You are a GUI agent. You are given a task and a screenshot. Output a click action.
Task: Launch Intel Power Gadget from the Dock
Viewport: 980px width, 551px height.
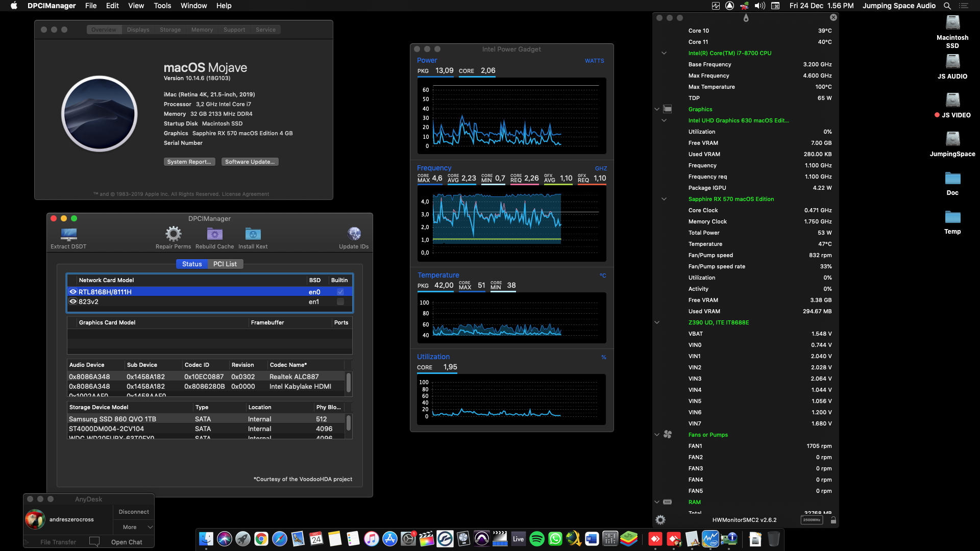coord(710,538)
